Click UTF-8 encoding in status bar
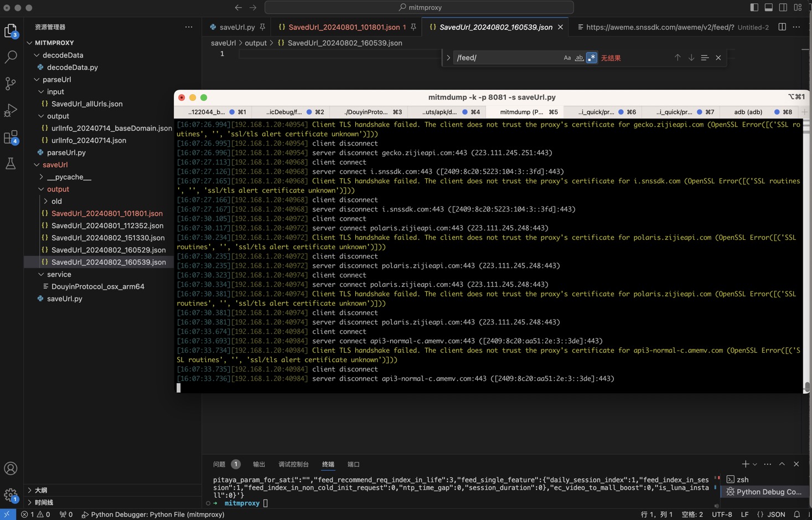The image size is (812, 520). click(x=722, y=514)
